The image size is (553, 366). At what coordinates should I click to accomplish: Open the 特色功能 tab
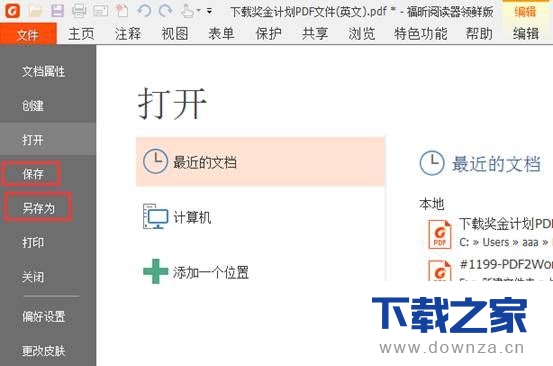421,34
